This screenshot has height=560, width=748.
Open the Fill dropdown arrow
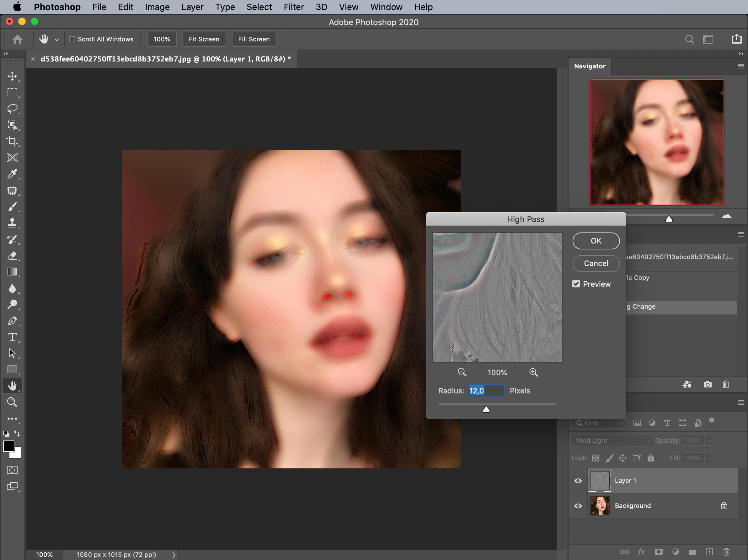(709, 458)
